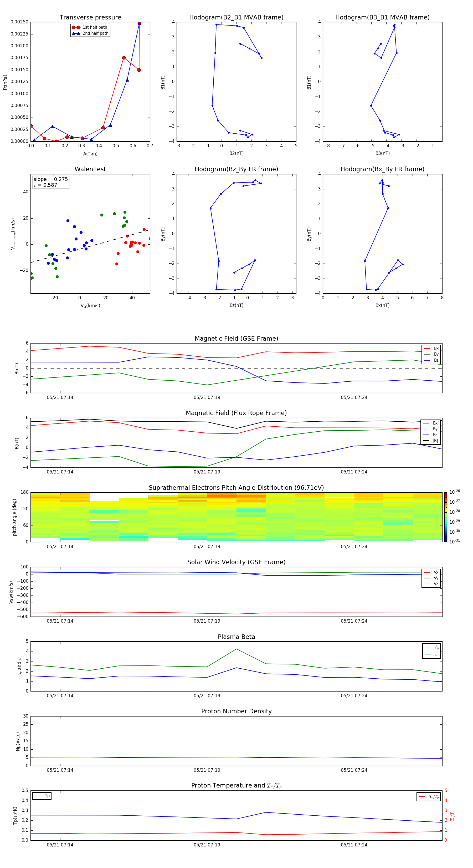Click the 'Bx' legend entry in GSE plot
Image resolution: width=473 pixels, height=868 pixels.
pyautogui.click(x=431, y=349)
